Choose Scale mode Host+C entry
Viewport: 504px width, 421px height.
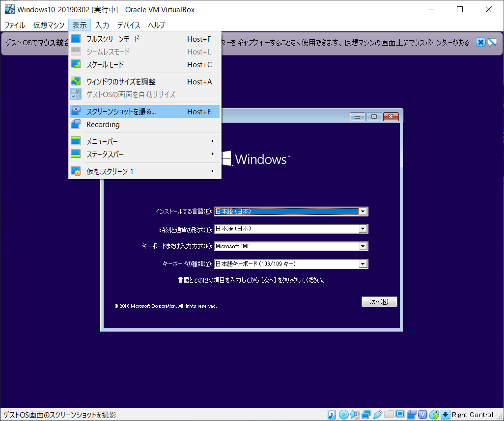pos(144,65)
